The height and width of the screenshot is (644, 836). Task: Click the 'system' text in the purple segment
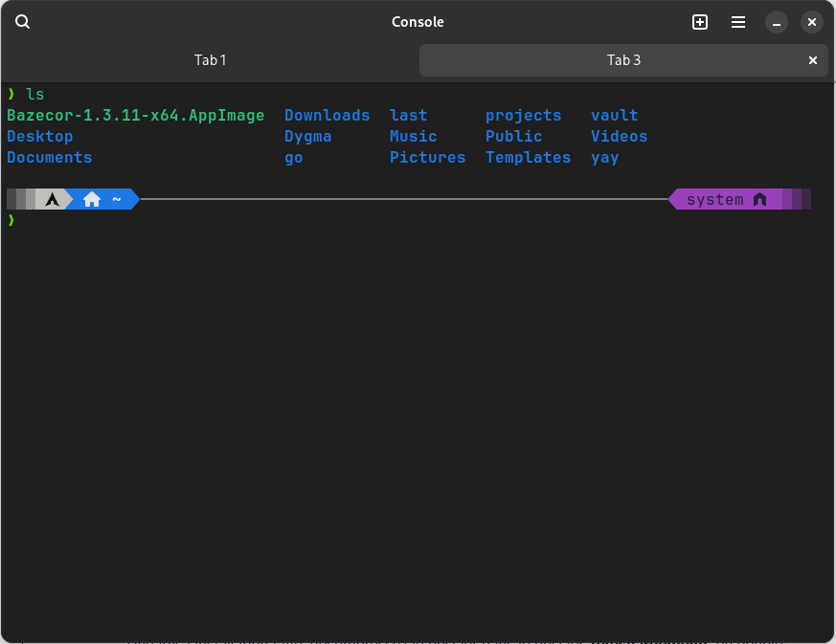pos(715,200)
